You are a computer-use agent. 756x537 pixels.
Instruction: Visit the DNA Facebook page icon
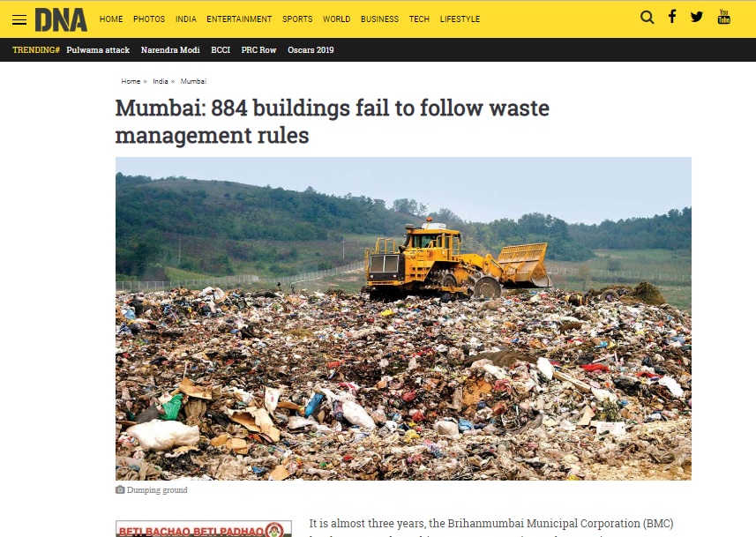point(672,17)
